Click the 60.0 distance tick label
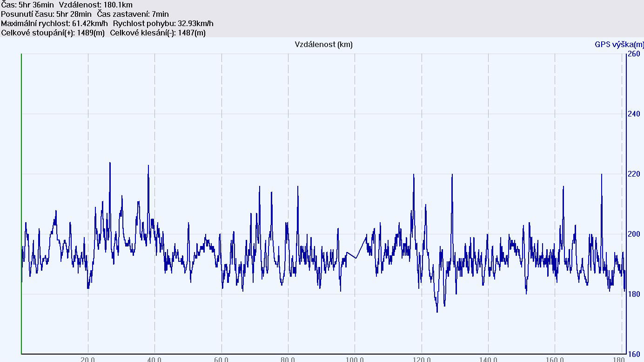 coord(221,359)
